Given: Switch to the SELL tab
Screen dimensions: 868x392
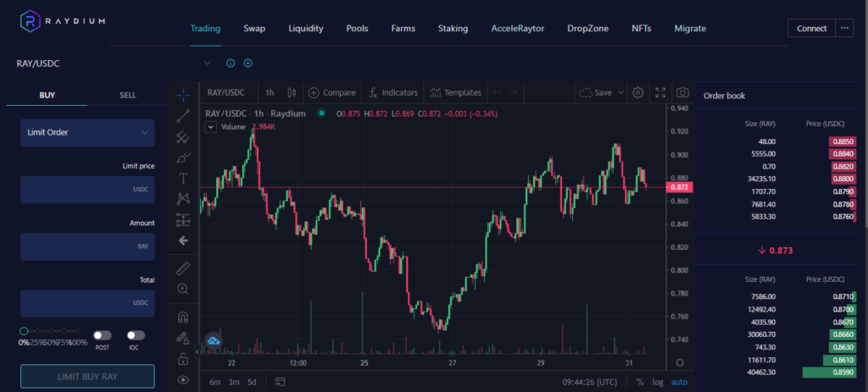Looking at the screenshot, I should click(x=127, y=95).
